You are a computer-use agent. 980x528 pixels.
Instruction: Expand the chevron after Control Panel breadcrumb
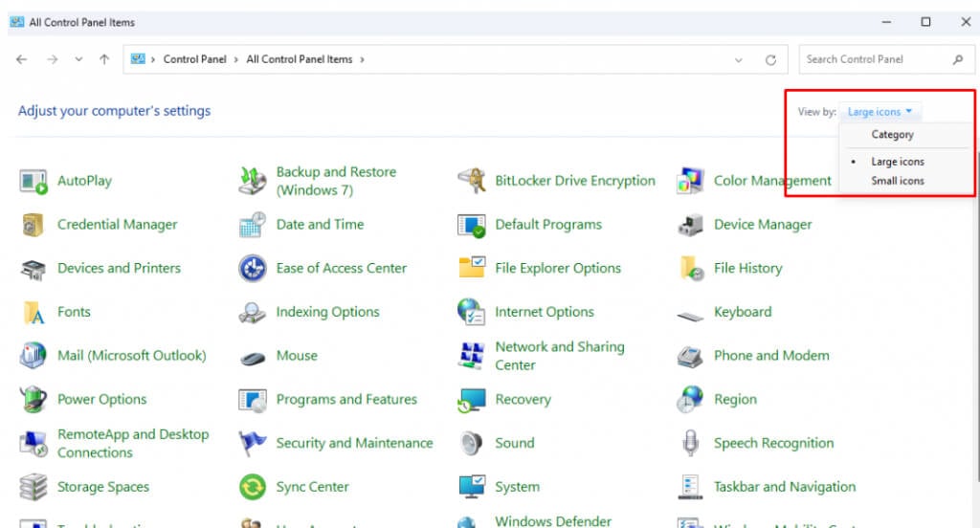pyautogui.click(x=236, y=60)
